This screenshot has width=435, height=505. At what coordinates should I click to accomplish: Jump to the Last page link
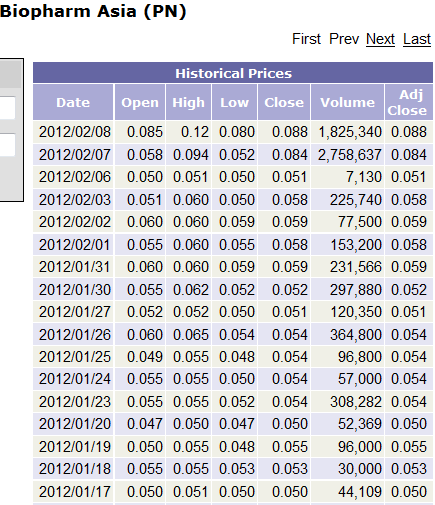point(417,39)
